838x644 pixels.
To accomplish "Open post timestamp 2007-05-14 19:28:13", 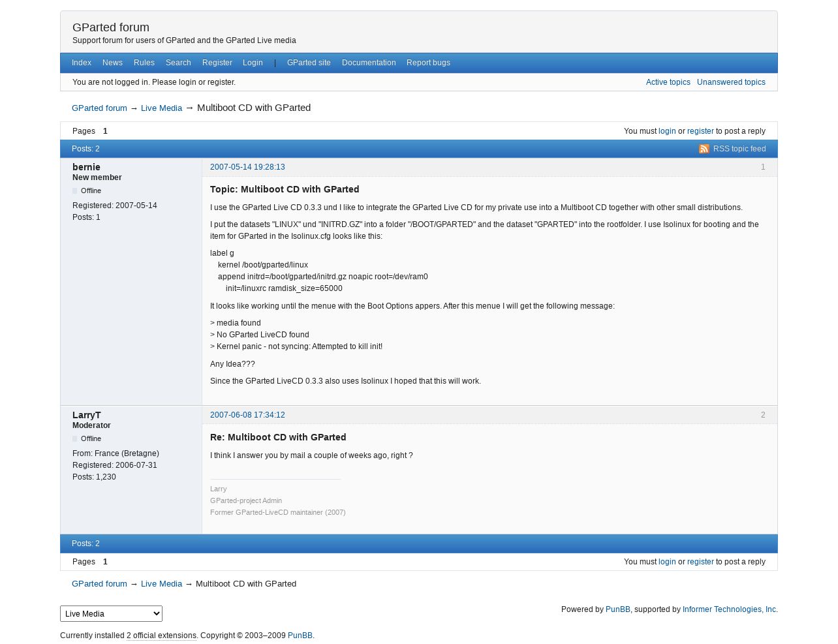I will click(x=247, y=167).
